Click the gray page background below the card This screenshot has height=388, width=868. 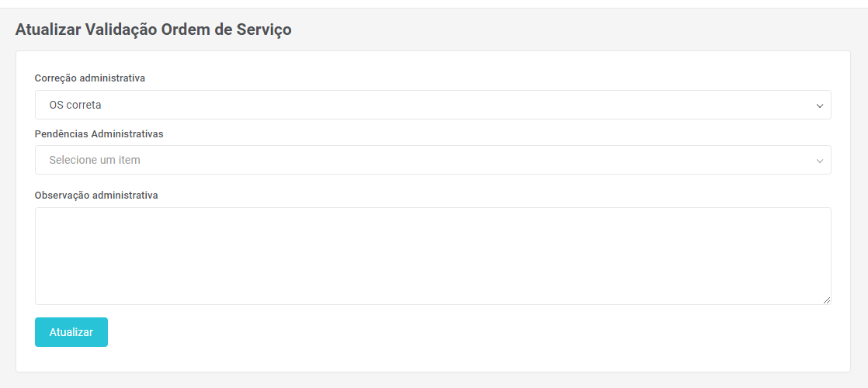coord(433,380)
